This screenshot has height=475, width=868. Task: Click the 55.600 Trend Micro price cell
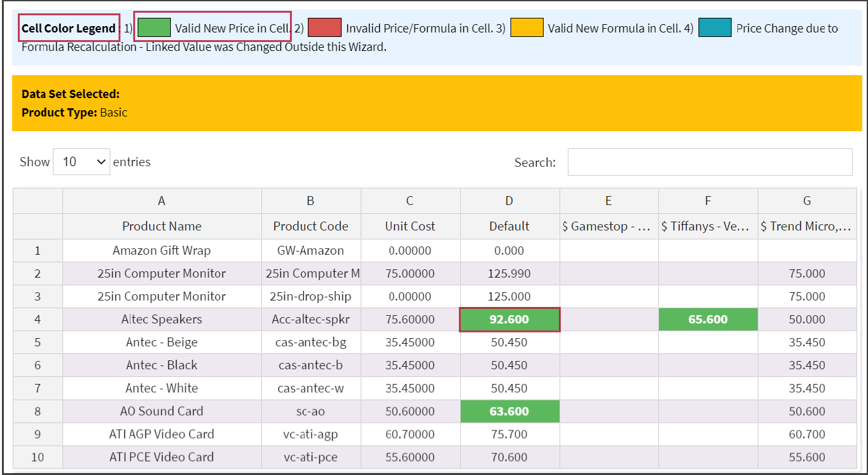coord(807,457)
